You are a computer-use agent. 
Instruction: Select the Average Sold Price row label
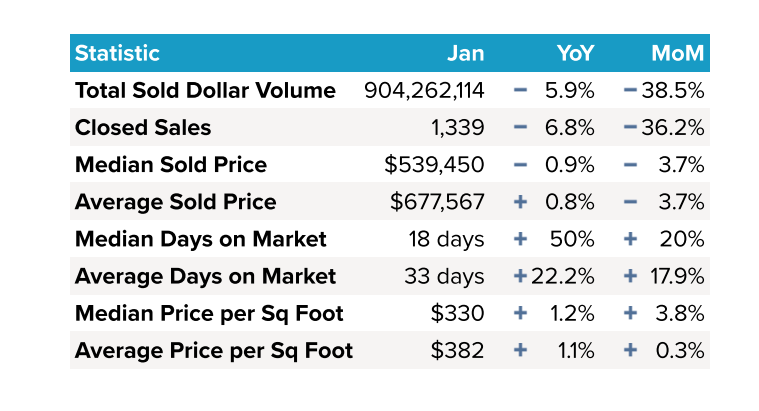pos(175,202)
